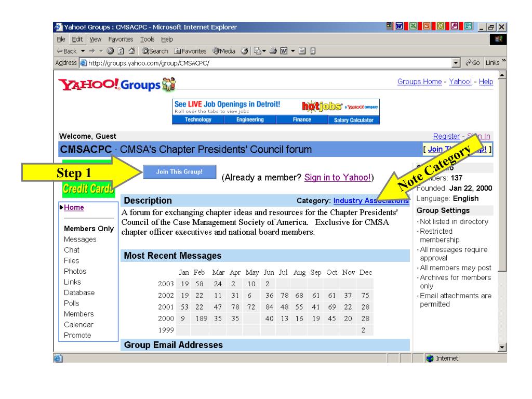Open the File menu
532x399 pixels.
tap(61, 39)
